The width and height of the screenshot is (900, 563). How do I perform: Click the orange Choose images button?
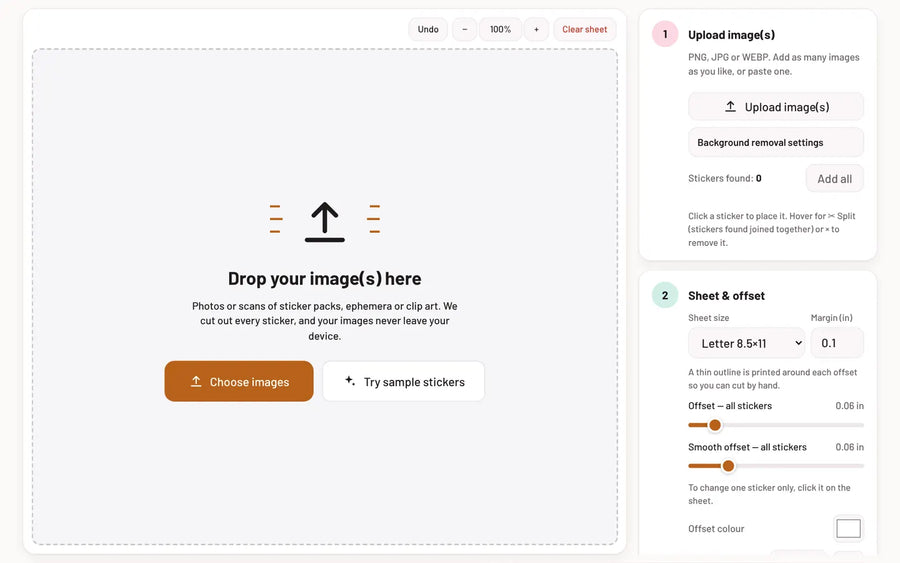point(239,381)
